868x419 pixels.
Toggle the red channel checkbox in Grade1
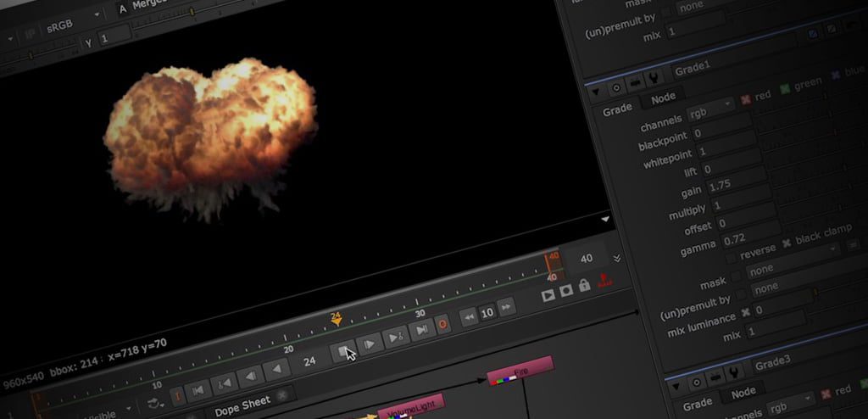click(746, 100)
